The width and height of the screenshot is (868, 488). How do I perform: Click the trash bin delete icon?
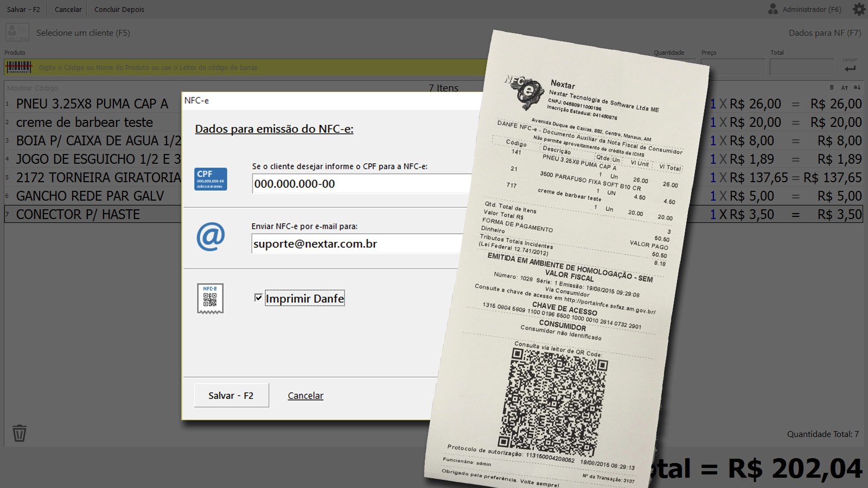(x=20, y=433)
